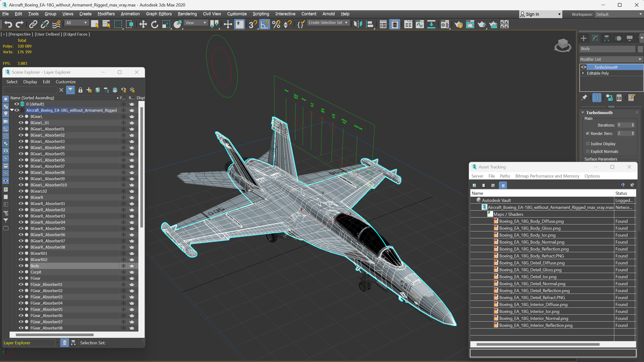
Task: Remove modifier using the trash icon
Action: click(619, 98)
